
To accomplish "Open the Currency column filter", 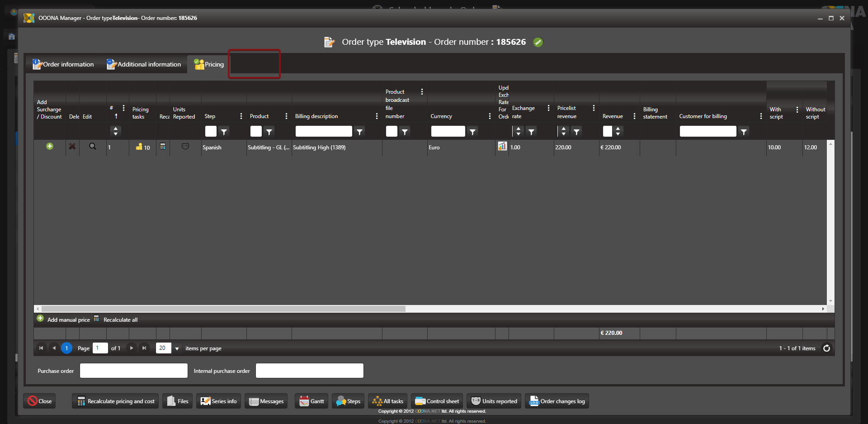I will pos(472,132).
